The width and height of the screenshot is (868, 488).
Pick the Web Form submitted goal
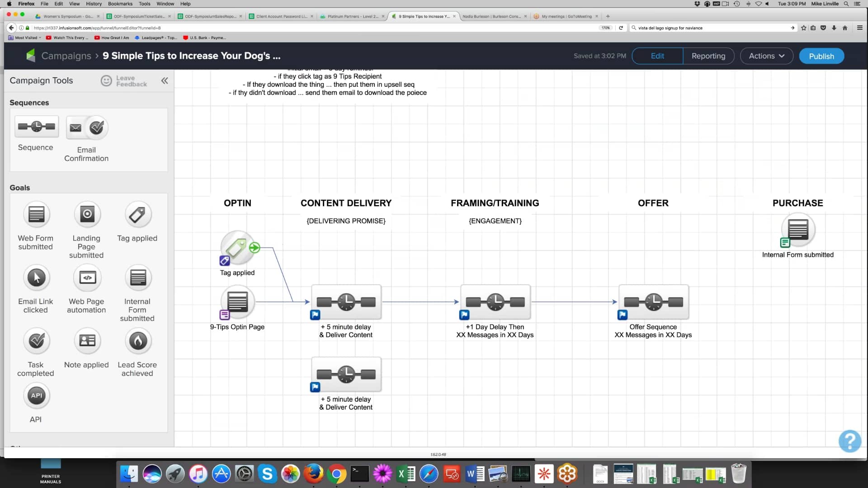pos(36,214)
